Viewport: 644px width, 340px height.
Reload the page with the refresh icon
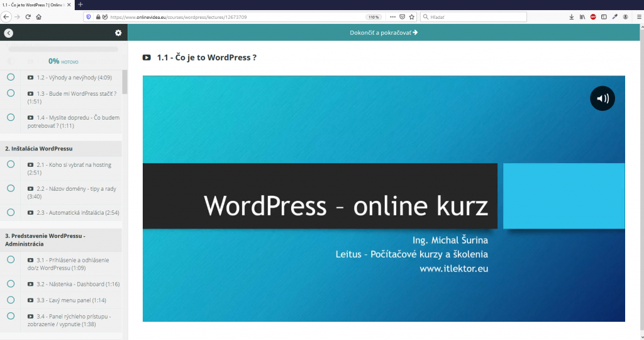(28, 17)
